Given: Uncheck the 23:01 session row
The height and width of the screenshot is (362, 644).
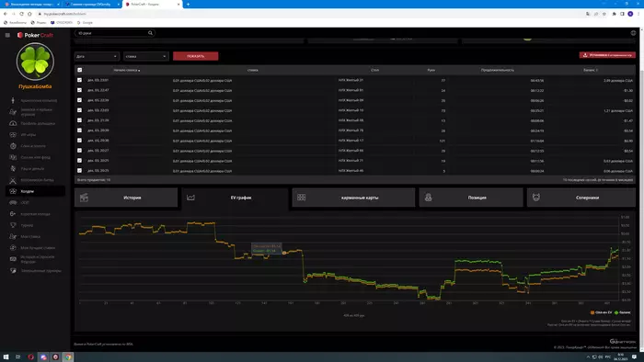Looking at the screenshot, I should (x=80, y=80).
